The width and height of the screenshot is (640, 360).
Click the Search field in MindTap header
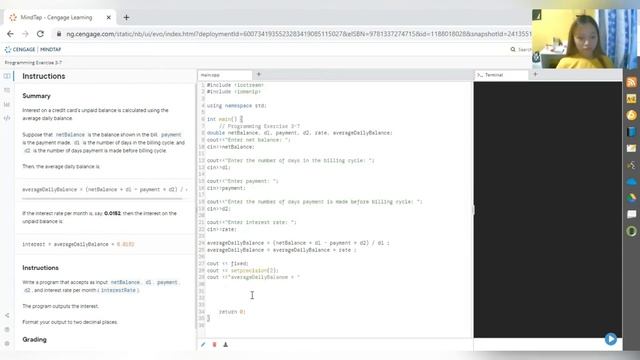(x=521, y=49)
